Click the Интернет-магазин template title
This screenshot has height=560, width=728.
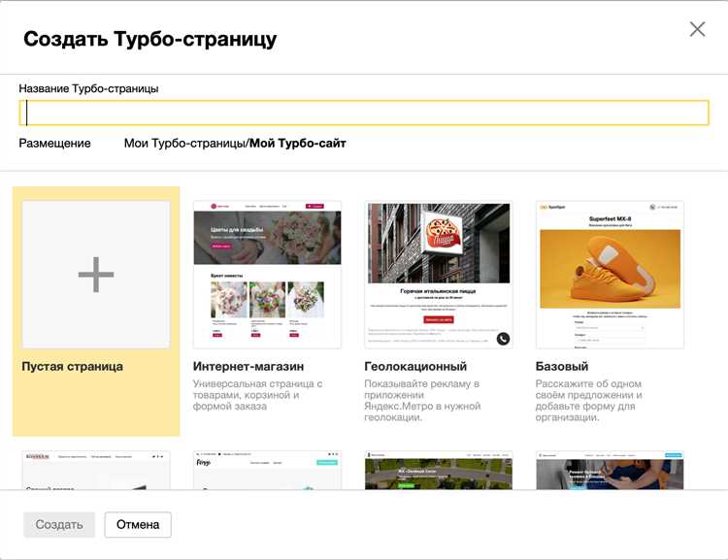click(x=248, y=367)
